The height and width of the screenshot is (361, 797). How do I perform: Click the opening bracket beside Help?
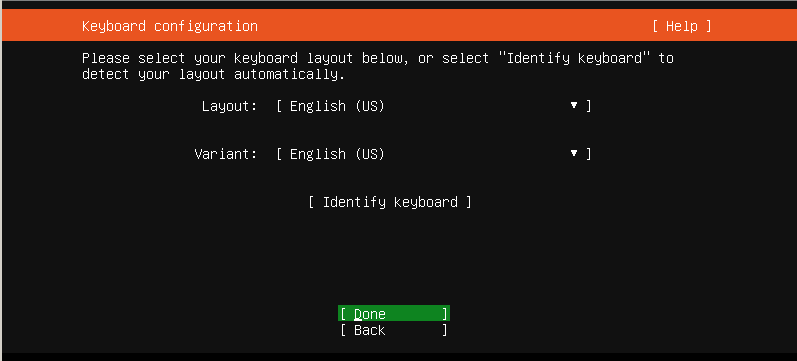click(x=656, y=26)
